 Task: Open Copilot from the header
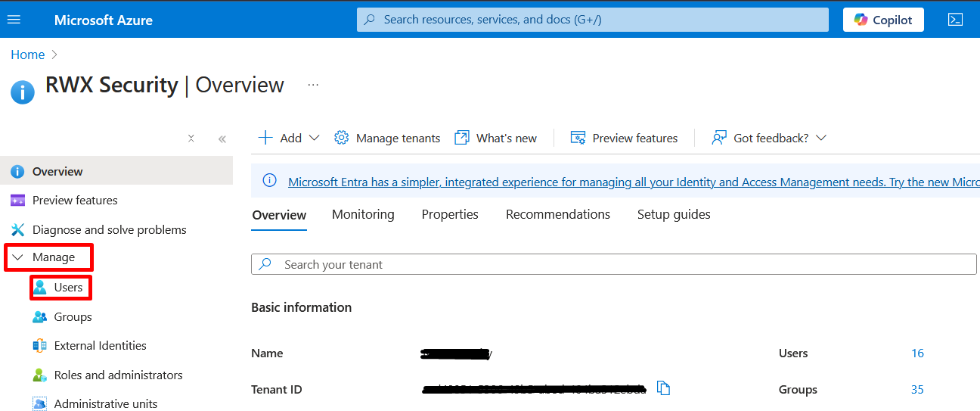[883, 20]
